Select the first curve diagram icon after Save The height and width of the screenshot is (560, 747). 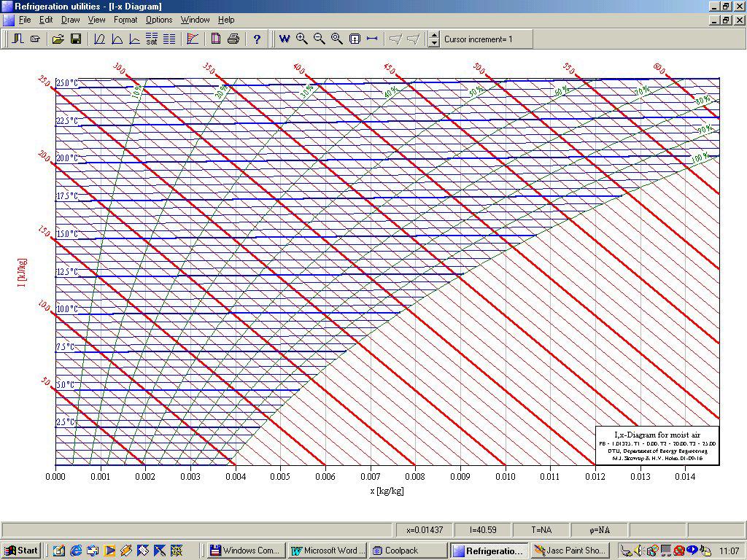[99, 39]
